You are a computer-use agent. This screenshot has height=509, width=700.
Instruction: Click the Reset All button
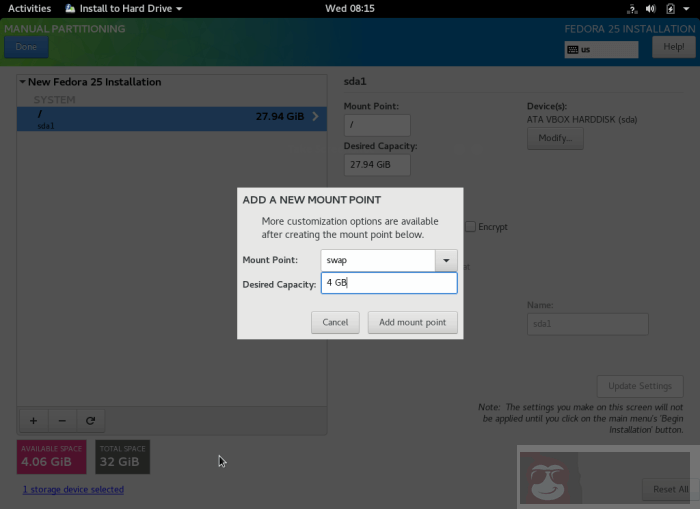coord(670,489)
